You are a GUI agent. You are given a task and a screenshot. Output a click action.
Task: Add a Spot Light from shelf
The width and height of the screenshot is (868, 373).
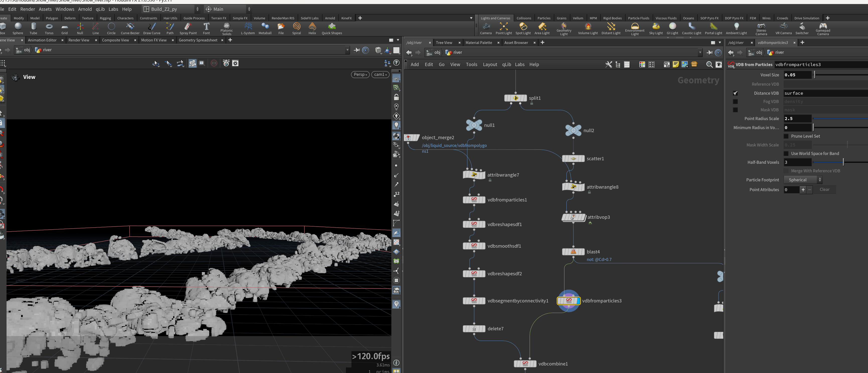click(523, 28)
